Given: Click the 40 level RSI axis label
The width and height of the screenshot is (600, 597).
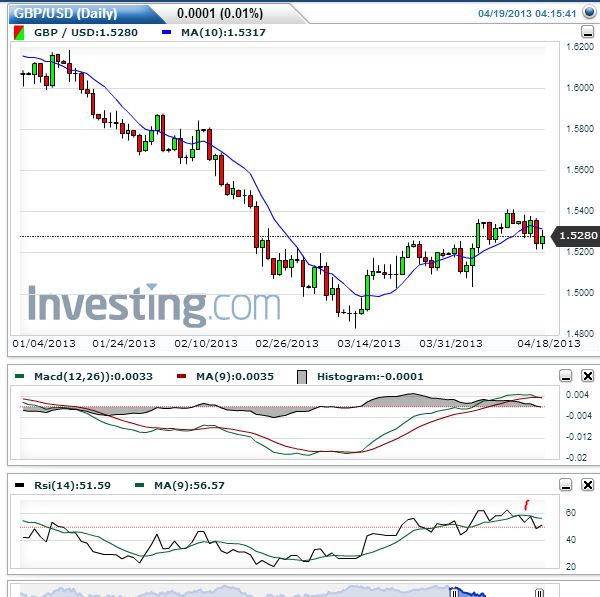Looking at the screenshot, I should click(x=571, y=540).
